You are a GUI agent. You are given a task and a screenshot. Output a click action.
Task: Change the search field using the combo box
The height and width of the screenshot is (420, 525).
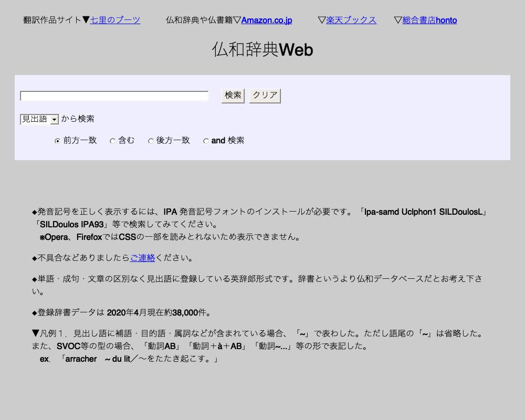tap(39, 119)
